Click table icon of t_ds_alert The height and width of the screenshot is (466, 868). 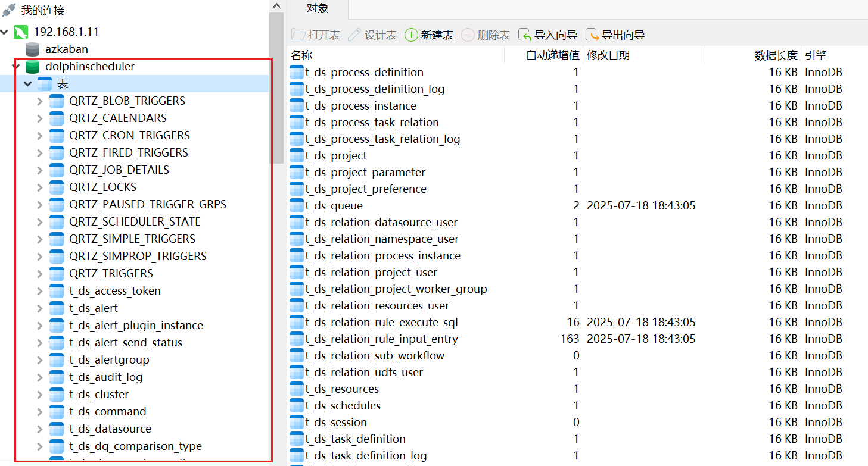click(57, 308)
